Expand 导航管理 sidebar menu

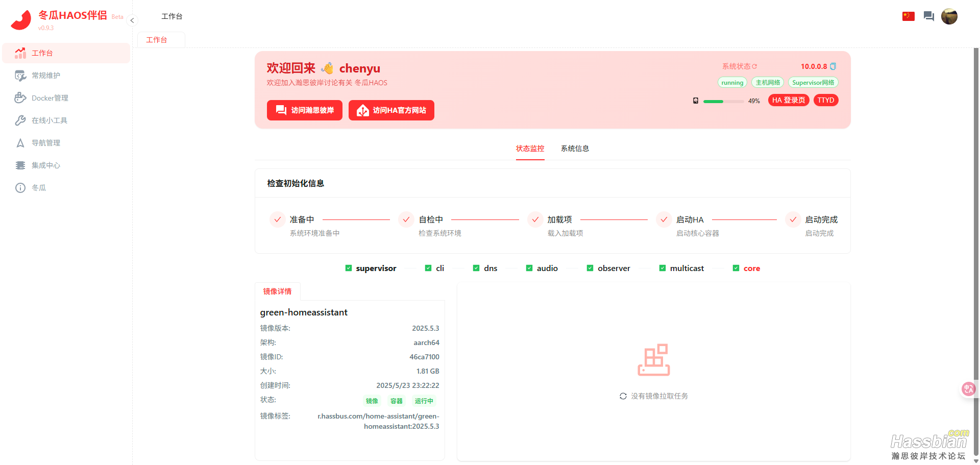point(45,143)
